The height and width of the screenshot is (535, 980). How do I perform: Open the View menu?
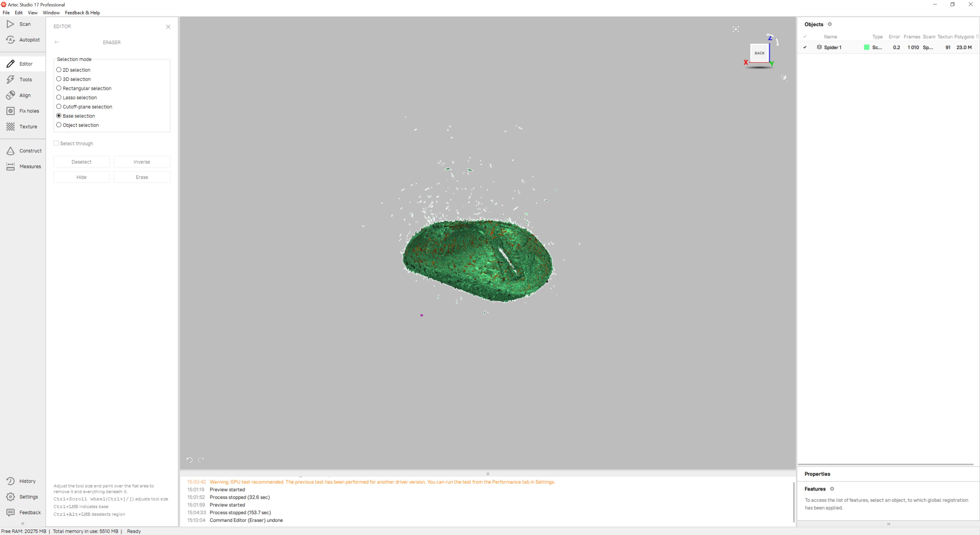(33, 13)
